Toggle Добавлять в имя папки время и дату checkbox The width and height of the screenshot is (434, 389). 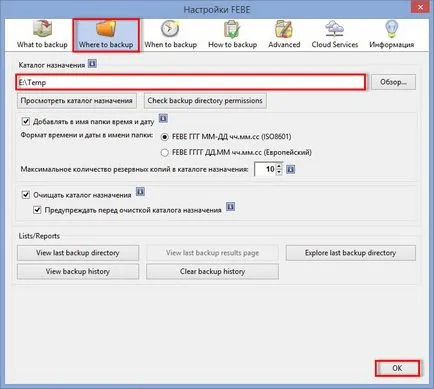(x=26, y=121)
